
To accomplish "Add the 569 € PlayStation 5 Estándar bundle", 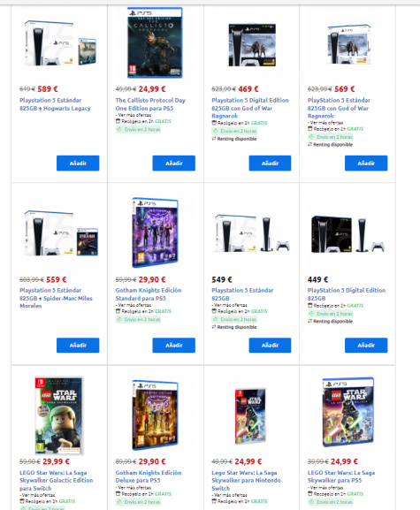I will coord(366,163).
